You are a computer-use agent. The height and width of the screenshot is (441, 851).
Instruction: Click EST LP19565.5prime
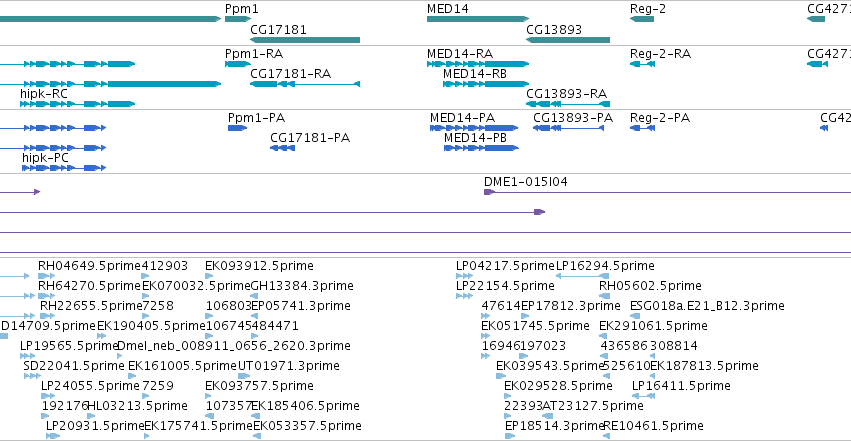(x=68, y=346)
